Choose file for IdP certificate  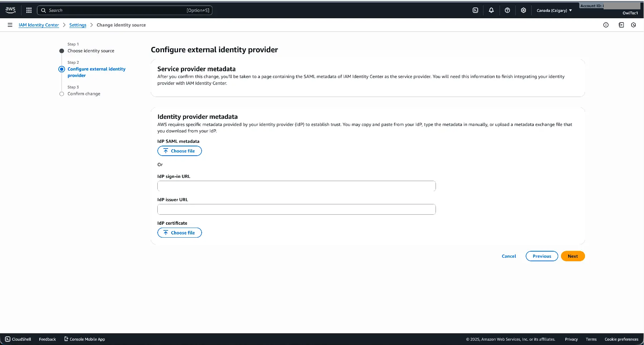180,233
